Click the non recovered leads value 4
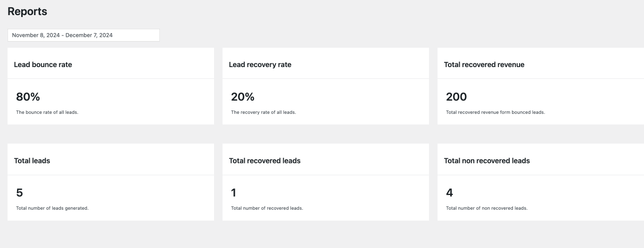The width and height of the screenshot is (644, 248). coord(449,193)
